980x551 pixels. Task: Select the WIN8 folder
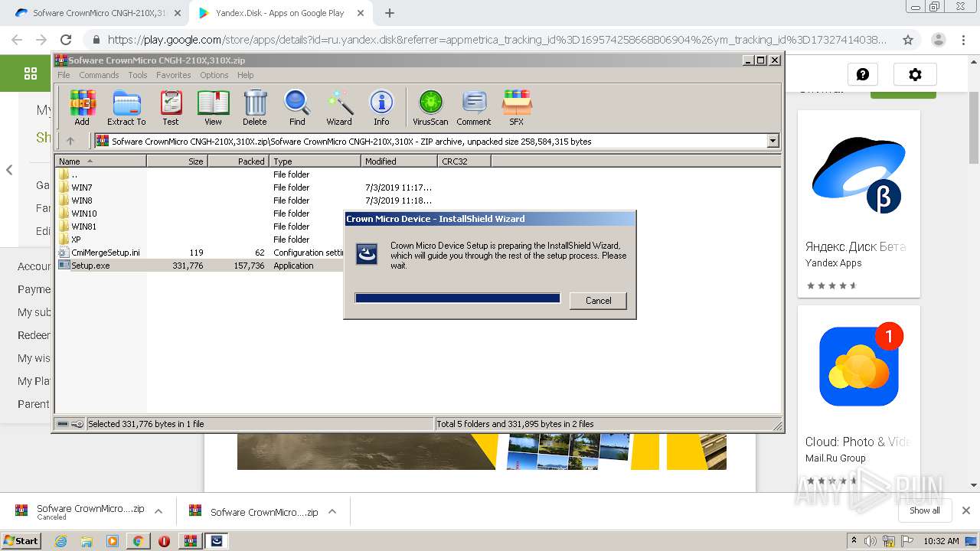pos(82,201)
